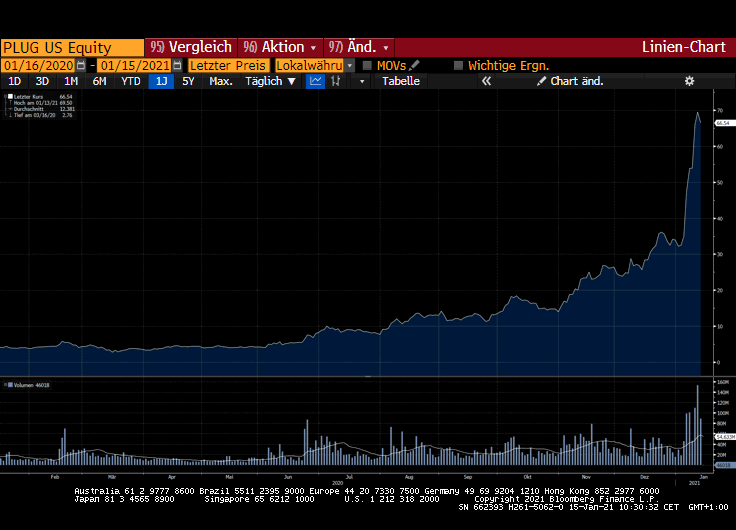Click Hoch am 01/13/21 legend row
Screen dimensions: 736x530
click(x=42, y=103)
